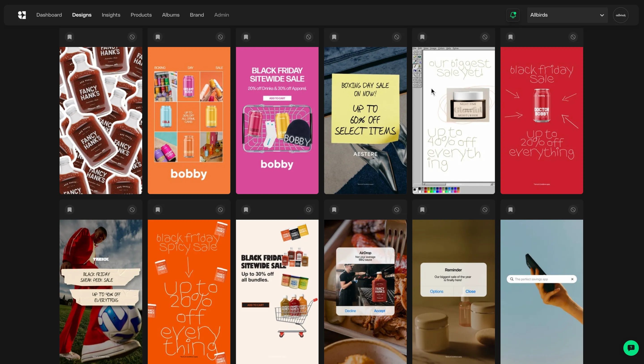Select the Designs tab
The width and height of the screenshot is (644, 364).
[x=82, y=15]
